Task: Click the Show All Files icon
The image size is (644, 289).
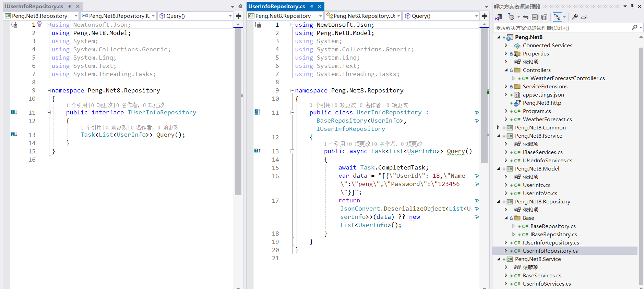Action: 544,17
